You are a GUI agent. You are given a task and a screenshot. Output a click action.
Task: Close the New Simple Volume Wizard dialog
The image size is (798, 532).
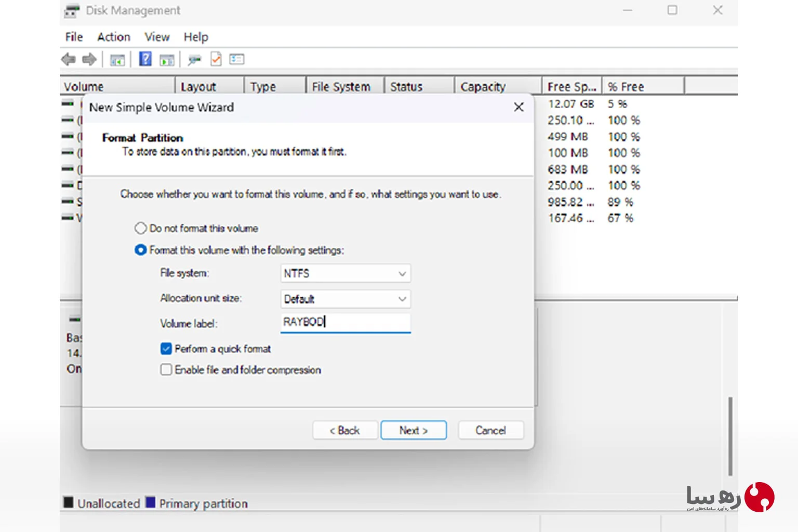[518, 107]
